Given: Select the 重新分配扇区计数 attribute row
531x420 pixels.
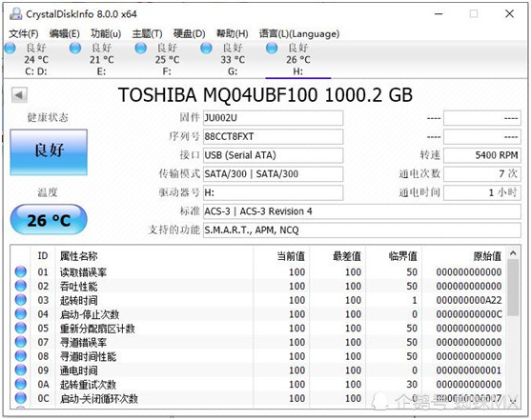Looking at the screenshot, I should tap(259, 328).
